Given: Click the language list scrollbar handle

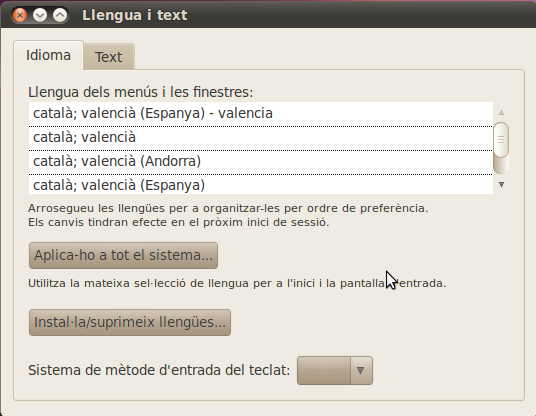Looking at the screenshot, I should click(501, 140).
